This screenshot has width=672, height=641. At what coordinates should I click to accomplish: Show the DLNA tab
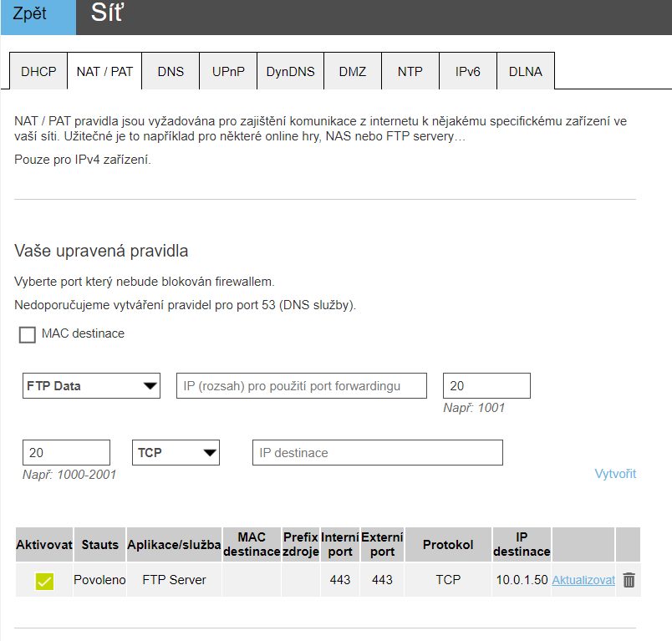(525, 72)
